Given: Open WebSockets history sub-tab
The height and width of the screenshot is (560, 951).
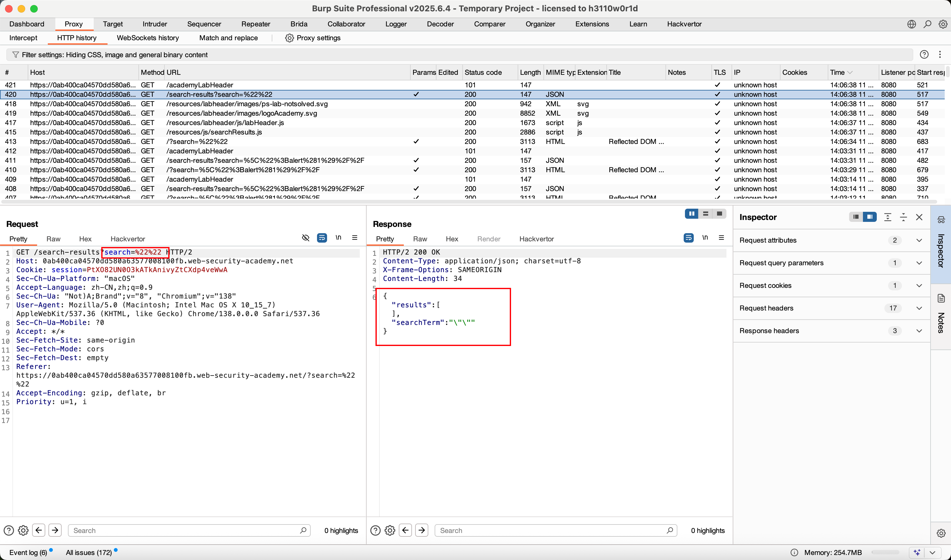Looking at the screenshot, I should [x=147, y=38].
